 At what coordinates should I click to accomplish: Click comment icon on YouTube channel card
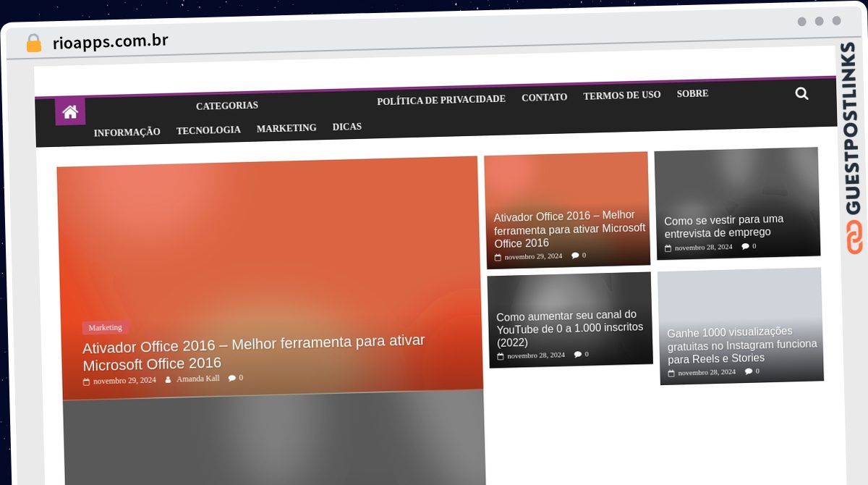tap(577, 354)
